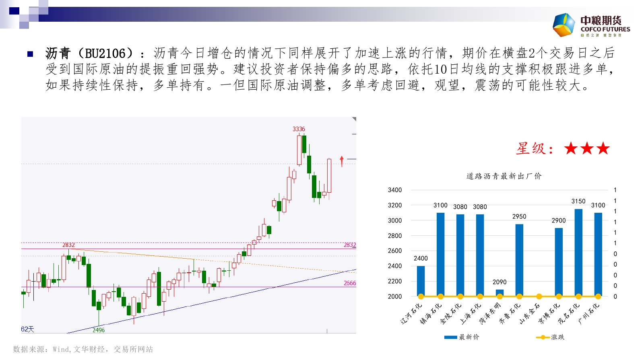Click the 数据来源 source text
This screenshot has height=362, width=644.
tap(83, 349)
